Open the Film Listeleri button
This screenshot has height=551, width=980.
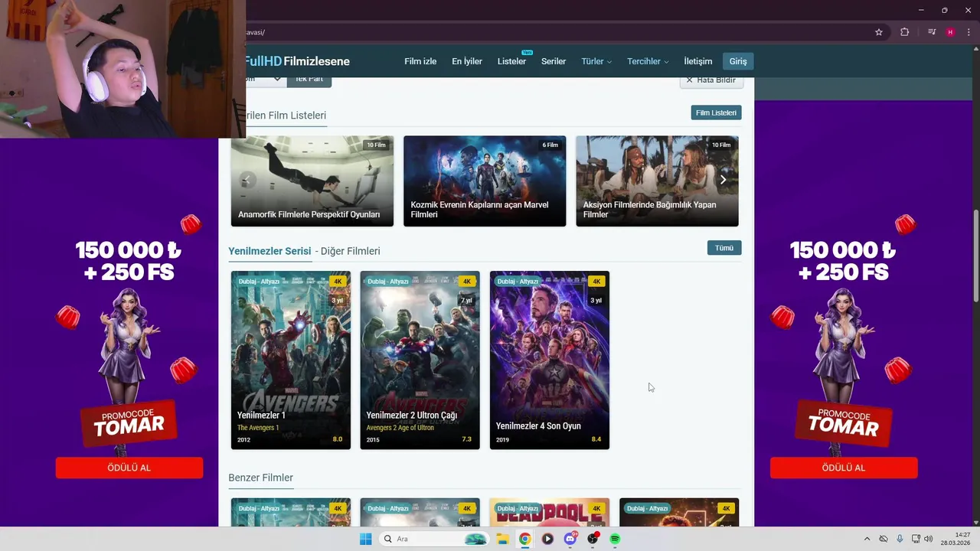[x=716, y=112]
